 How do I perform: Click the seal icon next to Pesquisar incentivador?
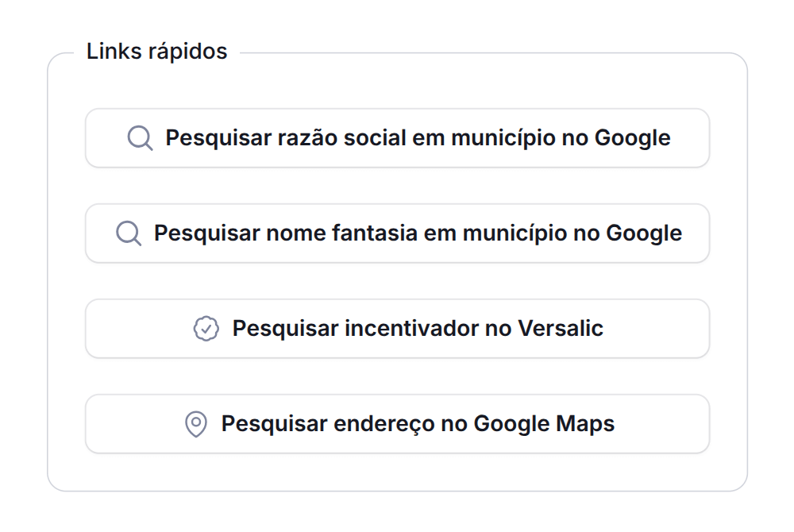tap(206, 328)
